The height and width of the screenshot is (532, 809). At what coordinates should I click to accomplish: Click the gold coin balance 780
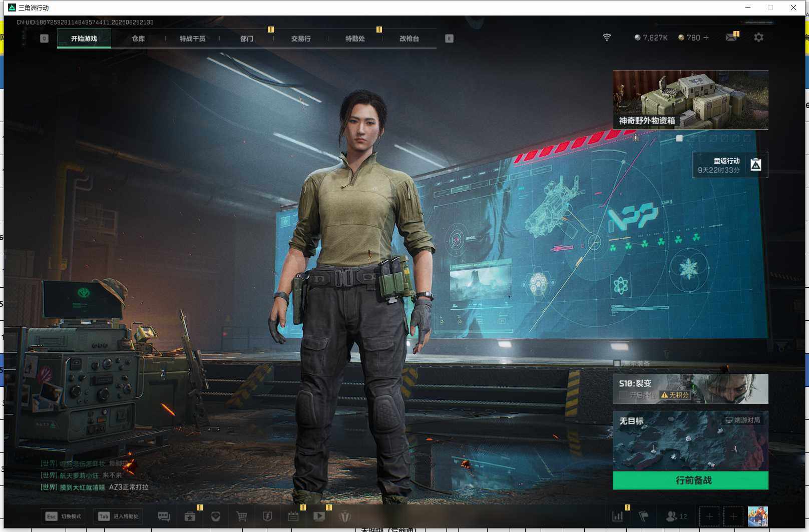coord(689,38)
